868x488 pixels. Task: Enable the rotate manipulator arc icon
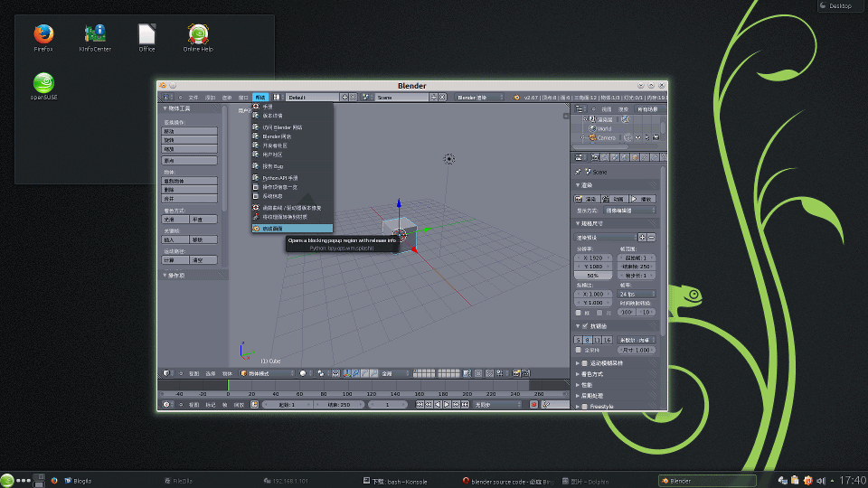[365, 373]
